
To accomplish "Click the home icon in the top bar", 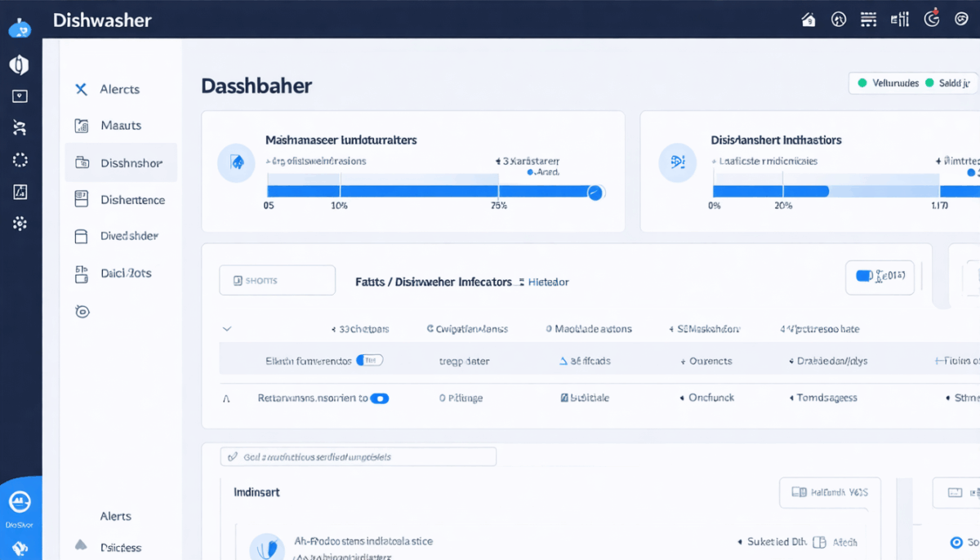I will point(808,20).
